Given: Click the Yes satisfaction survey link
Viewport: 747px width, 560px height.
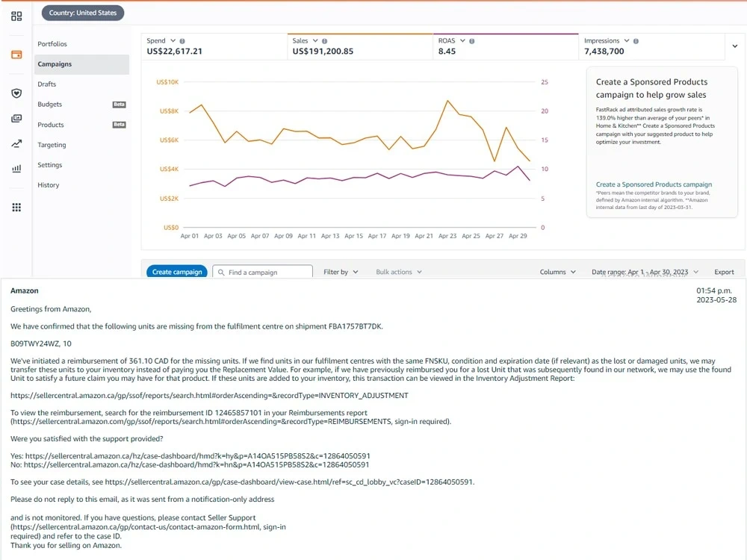Looking at the screenshot, I should (198, 455).
